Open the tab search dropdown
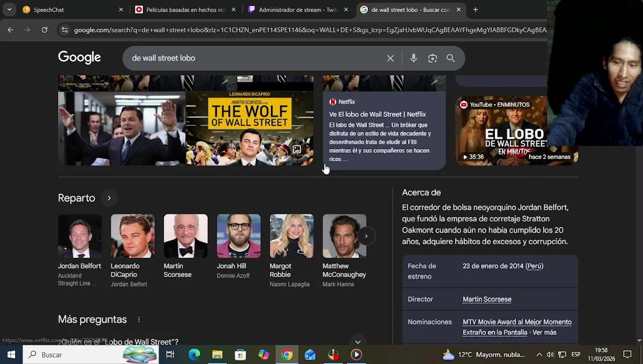Image resolution: width=643 pixels, height=364 pixels. point(9,10)
